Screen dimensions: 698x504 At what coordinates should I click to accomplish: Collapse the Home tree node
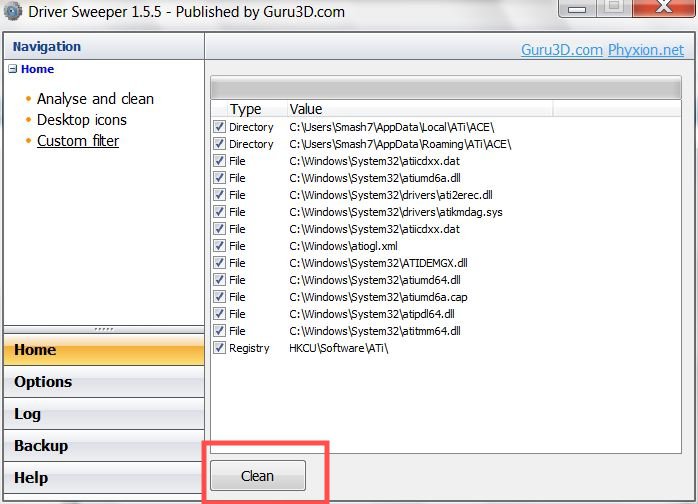coord(12,69)
